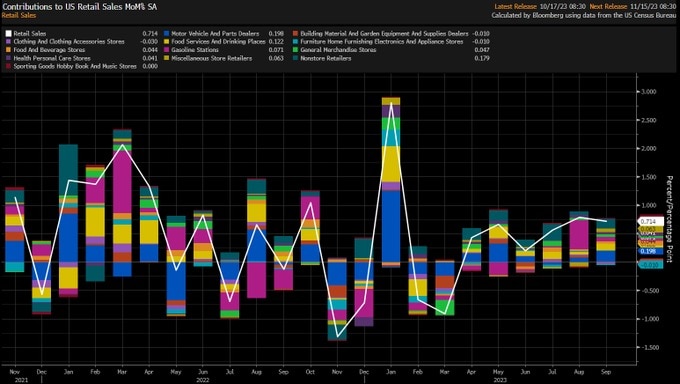The image size is (680, 384).
Task: Click the Food And Beverage Stores swatch
Action: [8, 50]
